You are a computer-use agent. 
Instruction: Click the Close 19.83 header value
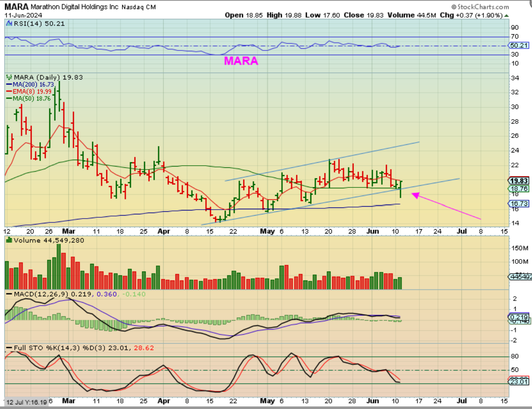[364, 15]
